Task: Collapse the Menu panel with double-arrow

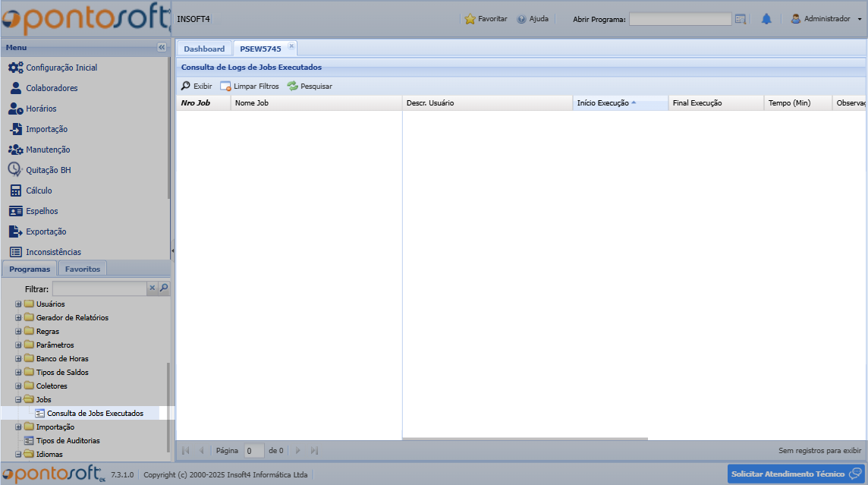Action: tap(162, 47)
